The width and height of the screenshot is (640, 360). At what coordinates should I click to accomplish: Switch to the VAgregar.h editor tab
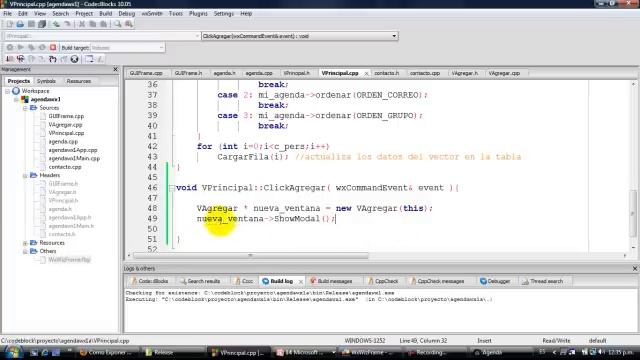(464, 73)
